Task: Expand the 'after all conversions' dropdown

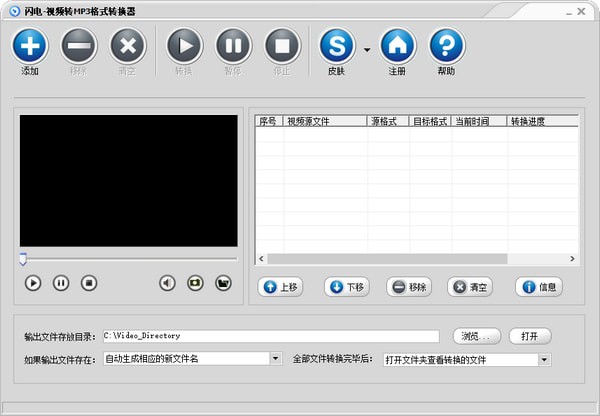Action: (545, 360)
